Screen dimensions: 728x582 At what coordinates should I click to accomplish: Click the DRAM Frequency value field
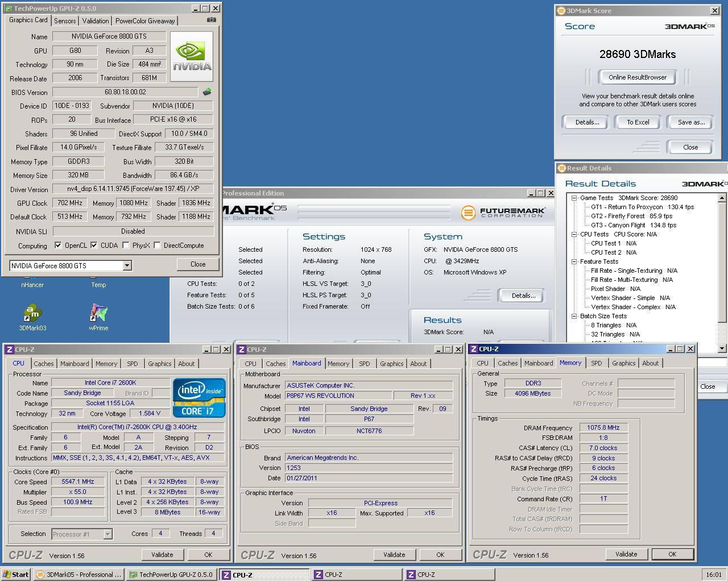(603, 428)
